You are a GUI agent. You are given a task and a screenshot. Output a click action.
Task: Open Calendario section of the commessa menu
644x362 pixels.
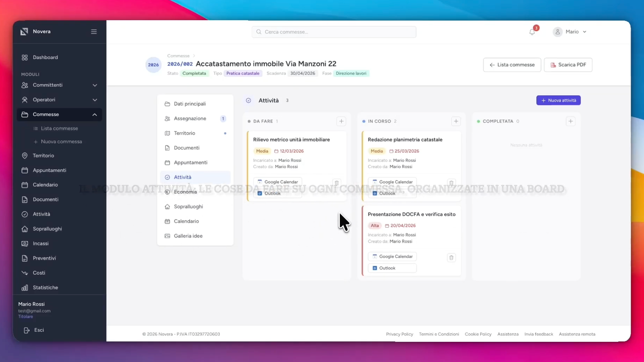(x=195, y=221)
